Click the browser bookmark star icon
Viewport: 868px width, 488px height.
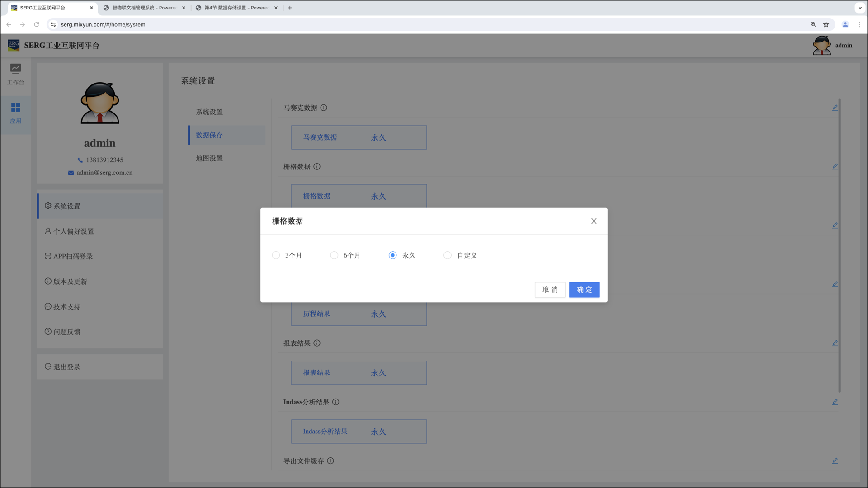[x=826, y=24]
